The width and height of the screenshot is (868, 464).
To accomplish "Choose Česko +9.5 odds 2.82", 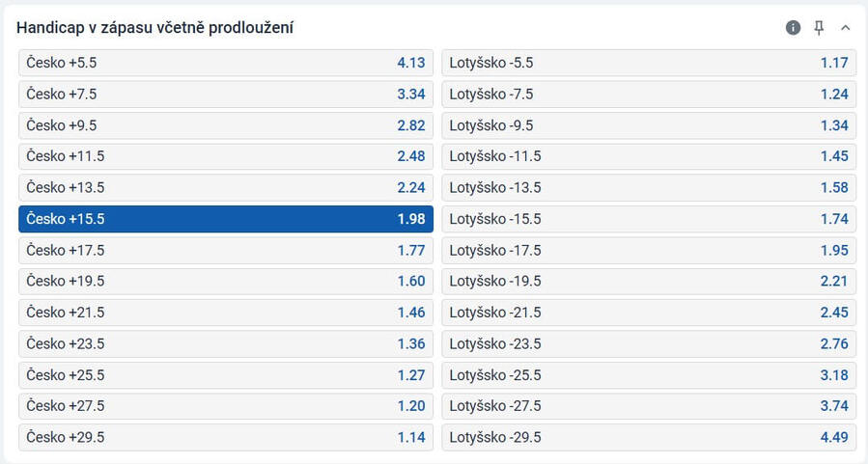I will [x=226, y=125].
